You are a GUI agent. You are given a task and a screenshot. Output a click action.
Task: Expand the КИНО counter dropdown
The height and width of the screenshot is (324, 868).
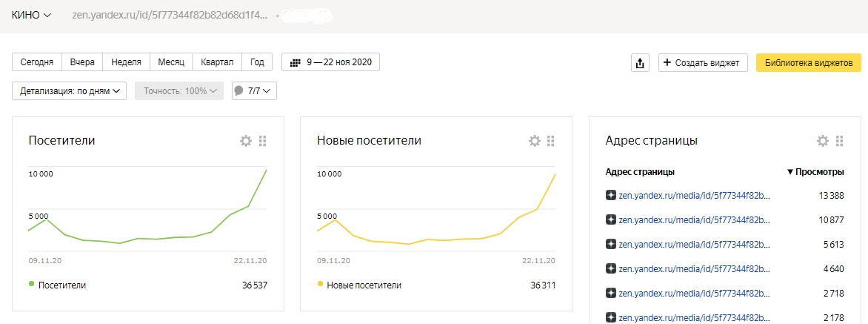(x=32, y=16)
